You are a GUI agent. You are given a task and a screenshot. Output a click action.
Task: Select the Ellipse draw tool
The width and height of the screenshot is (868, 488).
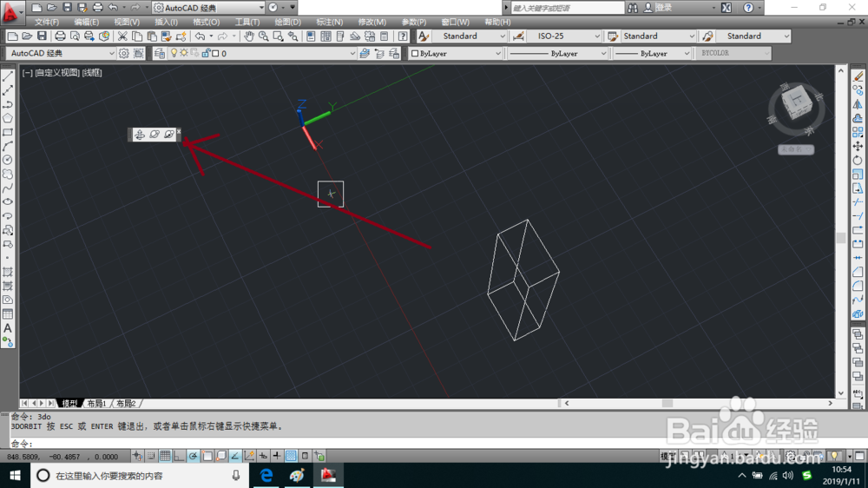pos(8,202)
